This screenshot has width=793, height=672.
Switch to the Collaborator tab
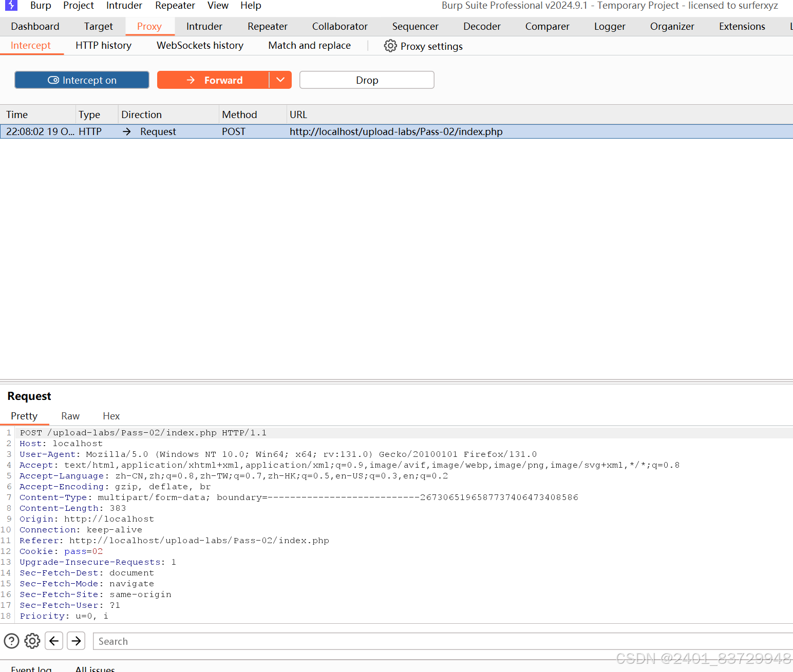tap(340, 26)
